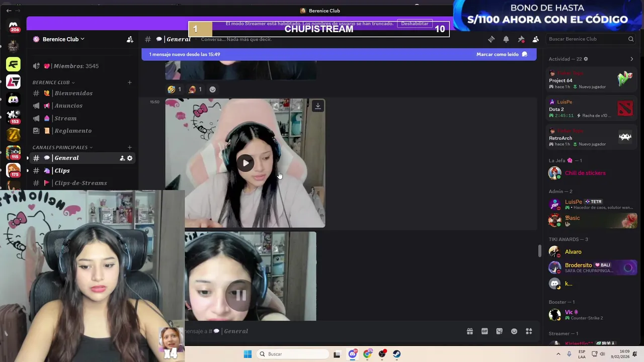Open the GIF picker
The image size is (644, 362).
[x=485, y=331]
